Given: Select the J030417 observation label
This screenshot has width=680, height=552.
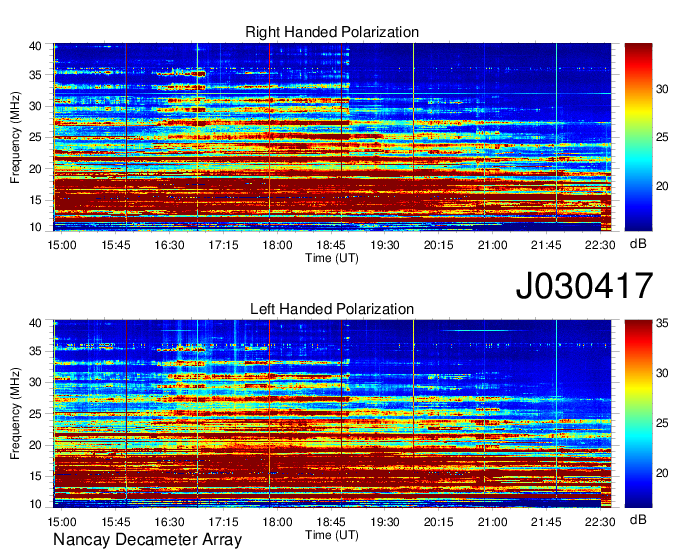Looking at the screenshot, I should click(x=584, y=286).
